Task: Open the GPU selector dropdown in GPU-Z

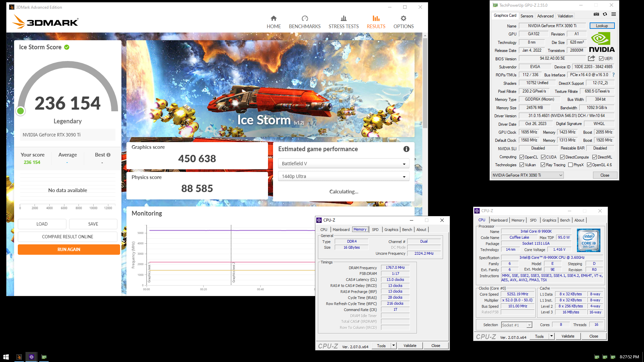Action: [x=527, y=175]
